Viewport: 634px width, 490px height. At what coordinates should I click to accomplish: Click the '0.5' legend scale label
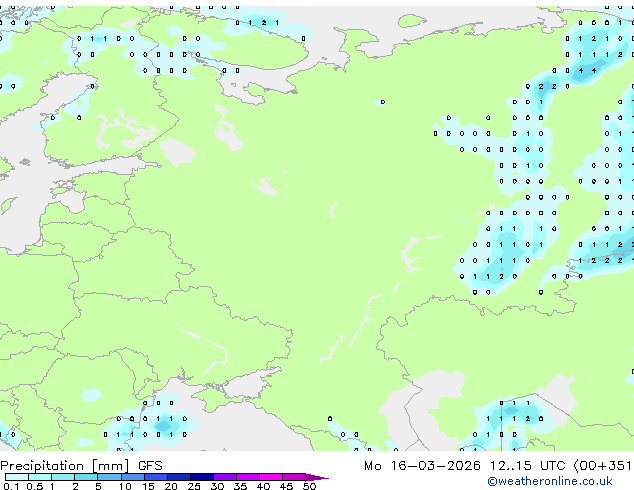tap(35, 486)
